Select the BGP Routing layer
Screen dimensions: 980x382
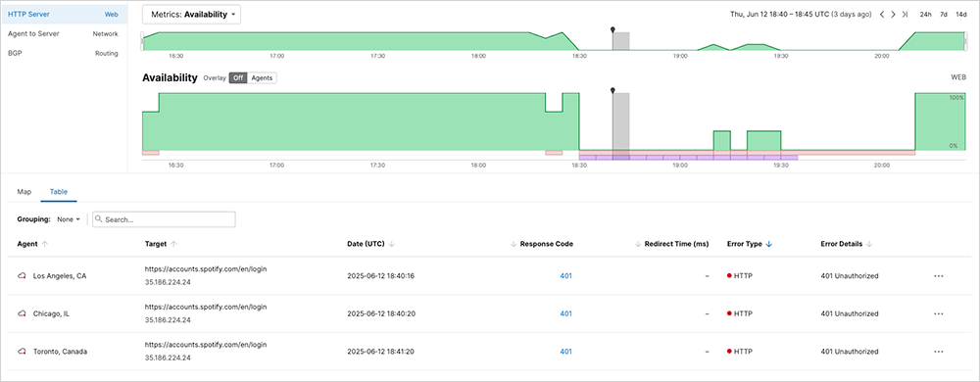64,54
